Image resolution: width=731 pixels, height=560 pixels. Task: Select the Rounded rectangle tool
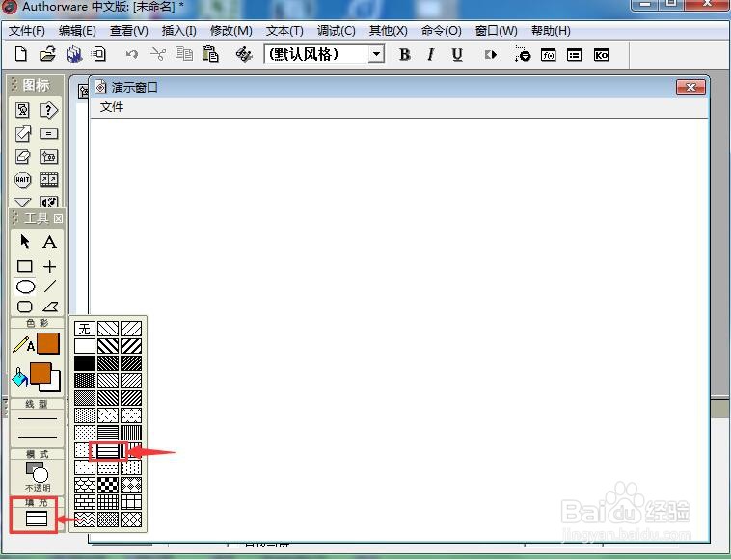(24, 307)
